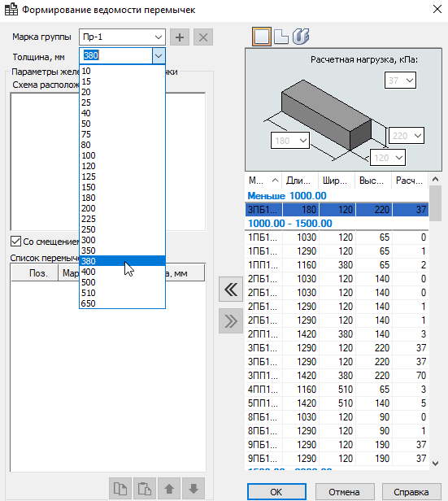The image size is (448, 501).
Task: Delete group mark with X button
Action: (x=203, y=37)
